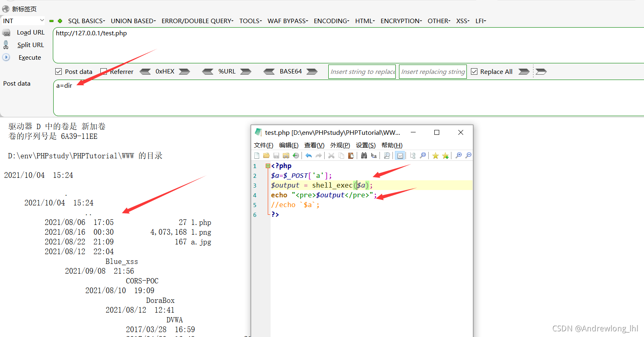Click the URL field containing http://127.0.0.1/test.php

click(x=348, y=45)
